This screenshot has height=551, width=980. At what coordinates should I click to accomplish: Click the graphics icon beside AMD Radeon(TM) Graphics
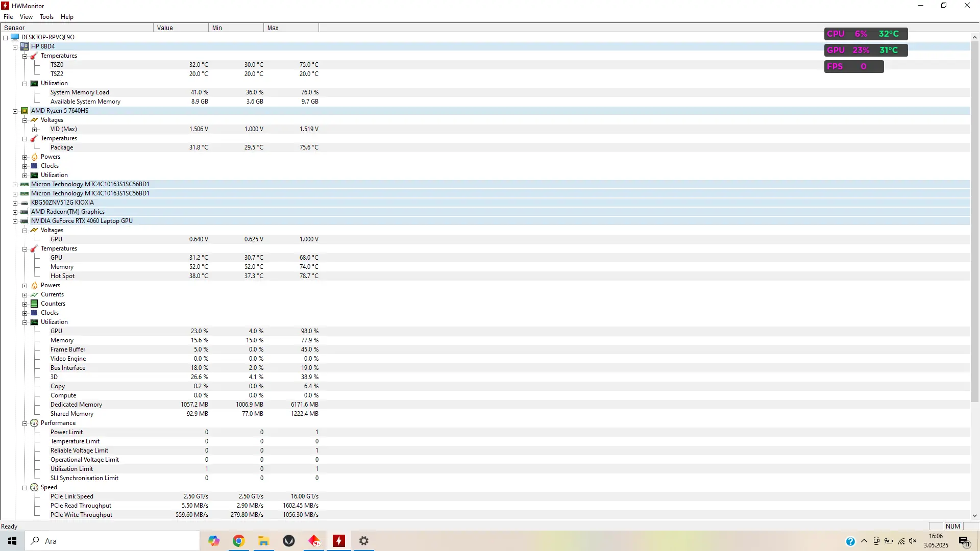(x=24, y=212)
